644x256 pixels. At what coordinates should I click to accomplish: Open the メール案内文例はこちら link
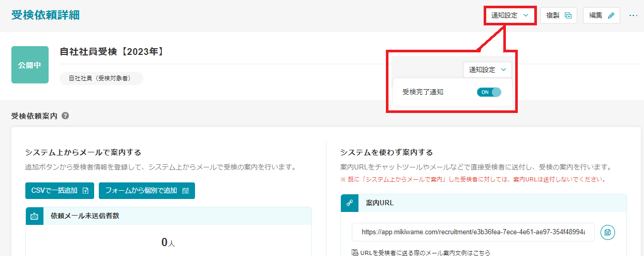424,252
